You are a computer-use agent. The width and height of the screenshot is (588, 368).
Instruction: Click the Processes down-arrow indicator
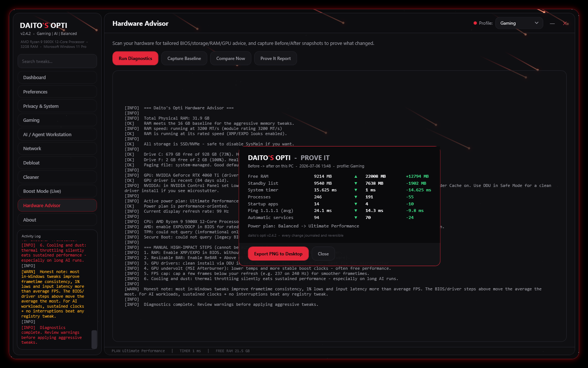pos(356,197)
